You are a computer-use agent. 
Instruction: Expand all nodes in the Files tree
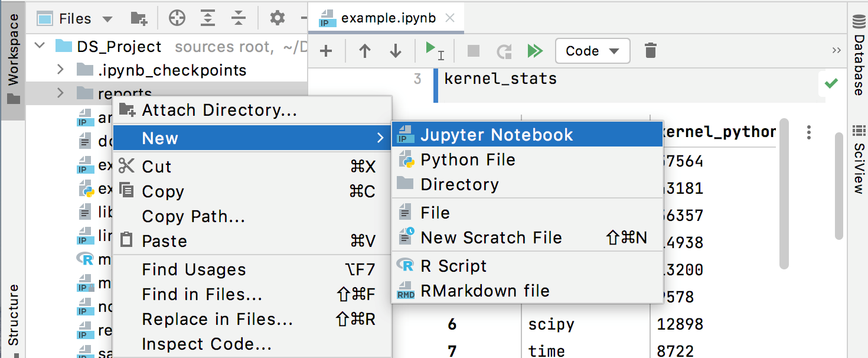coord(208,18)
